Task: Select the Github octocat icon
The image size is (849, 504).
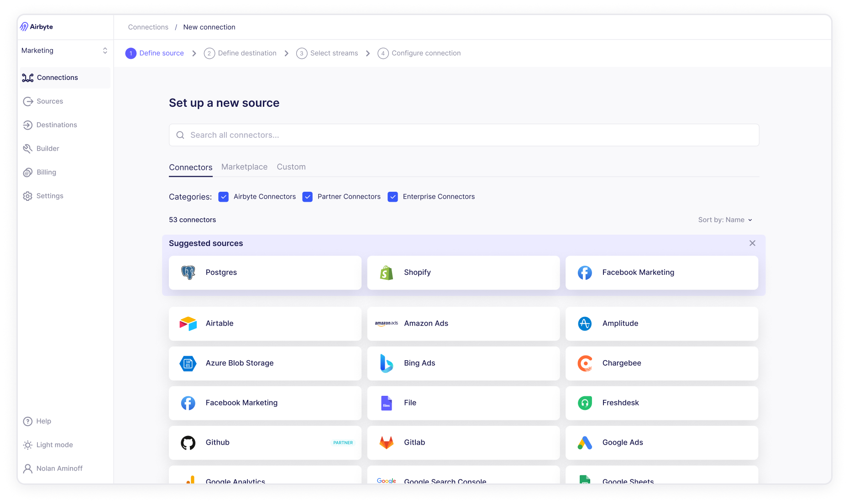Action: tap(188, 443)
